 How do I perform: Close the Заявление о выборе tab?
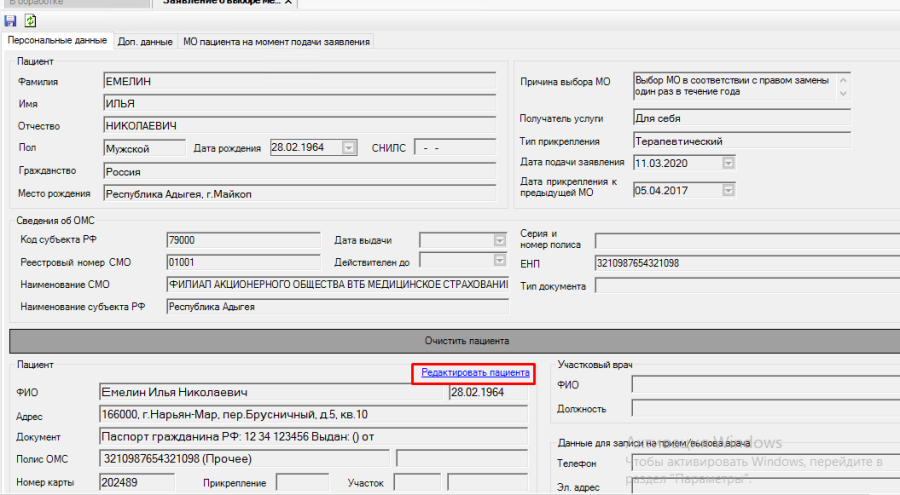tap(288, 2)
